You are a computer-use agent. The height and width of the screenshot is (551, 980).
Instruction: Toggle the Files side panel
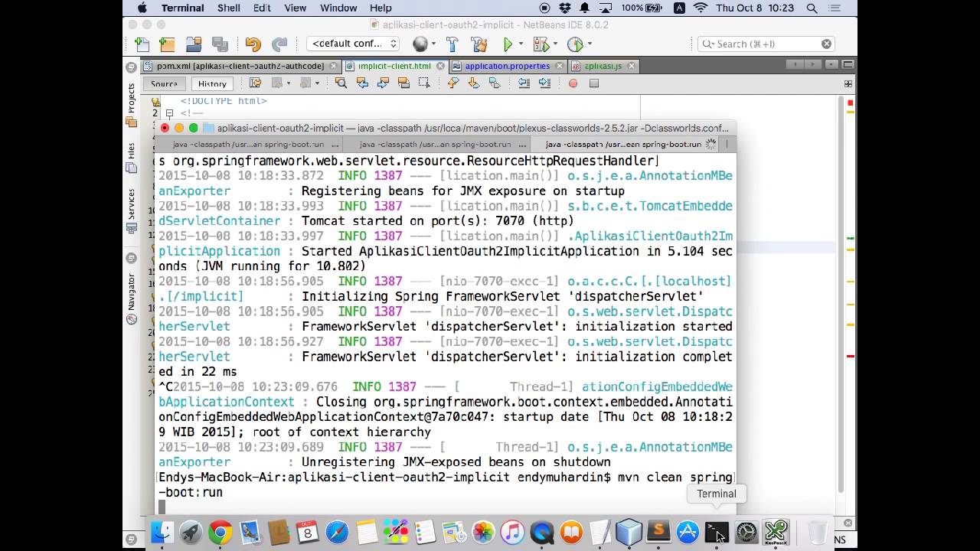click(x=131, y=157)
